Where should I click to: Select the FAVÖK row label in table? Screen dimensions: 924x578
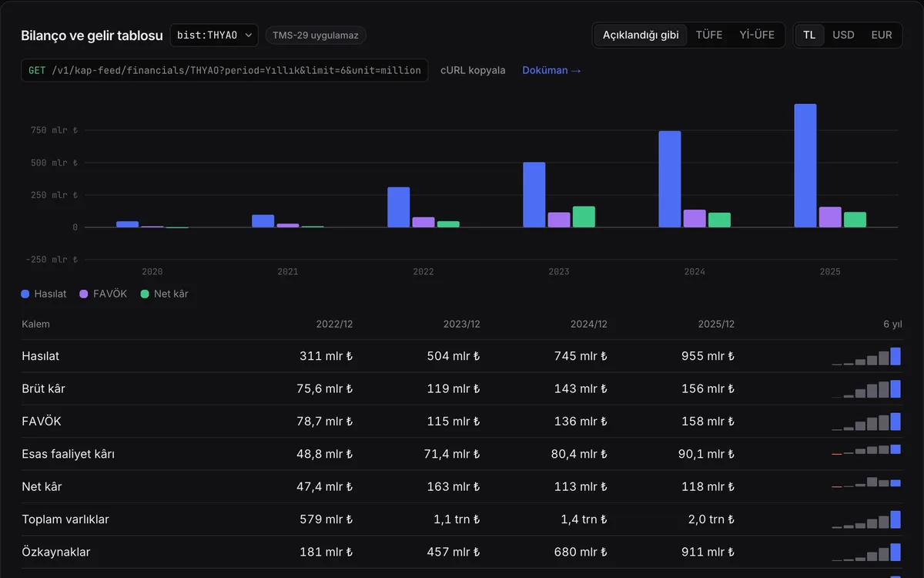tap(42, 422)
